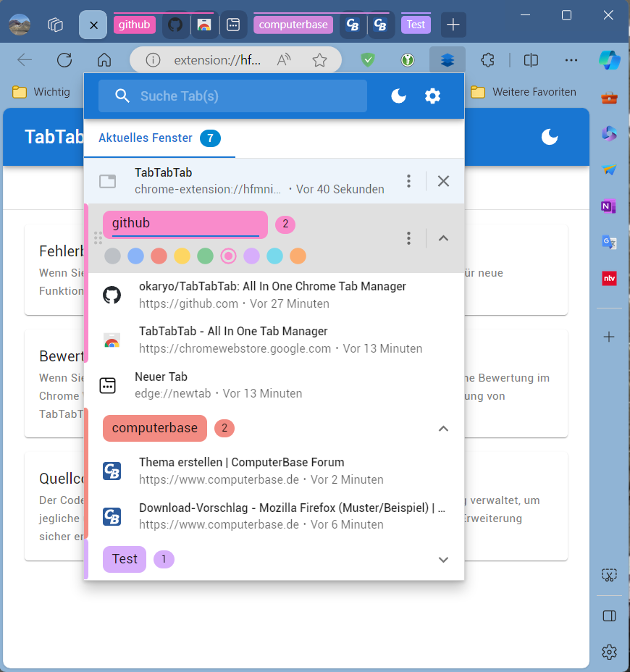Select the Aktuelles Fenster tab
The height and width of the screenshot is (672, 630).
click(x=159, y=138)
